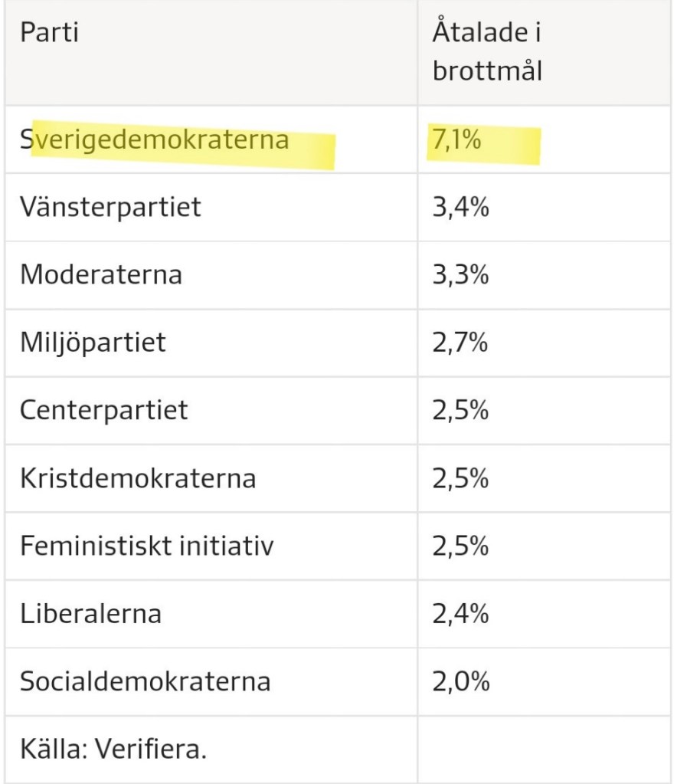Image resolution: width=677 pixels, height=784 pixels.
Task: Select the Liberalerna party cell
Action: pyautogui.click(x=90, y=613)
